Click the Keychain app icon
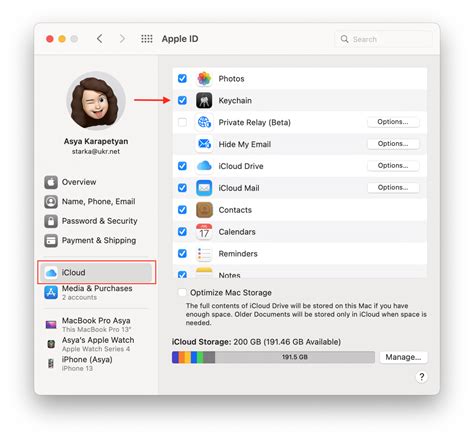 click(204, 100)
